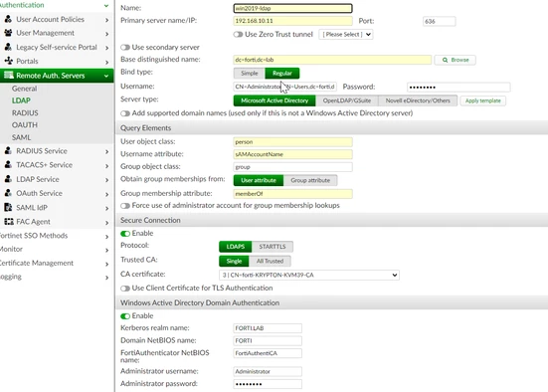Click the FortiAuthenticator NetBIOS name field
This screenshot has height=392, width=548.
[x=268, y=353]
